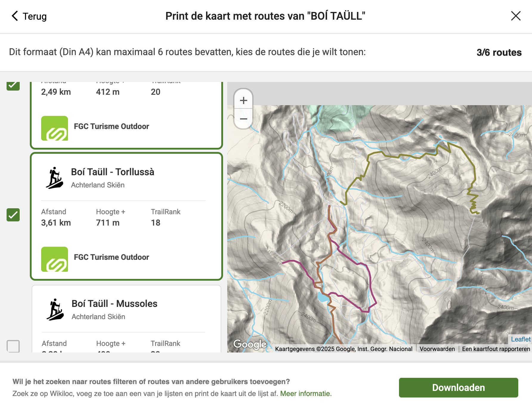Open the Leaflet attribution link
The image size is (532, 410).
521,339
